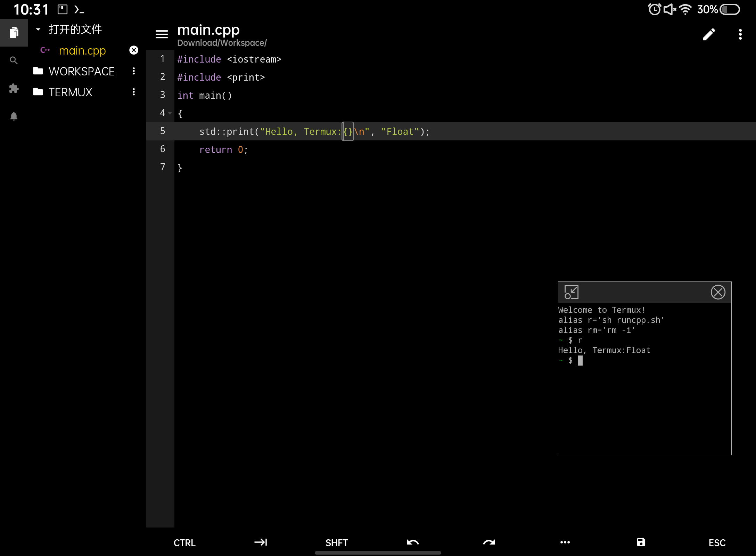Toggle the SHFT modifier key
The image size is (756, 556).
point(337,543)
